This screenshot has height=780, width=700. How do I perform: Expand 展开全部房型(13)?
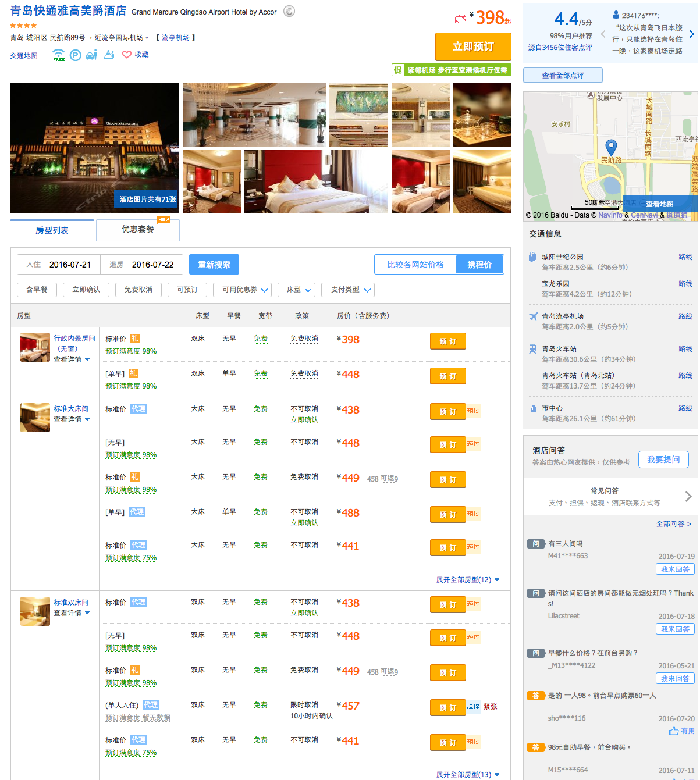click(x=468, y=775)
